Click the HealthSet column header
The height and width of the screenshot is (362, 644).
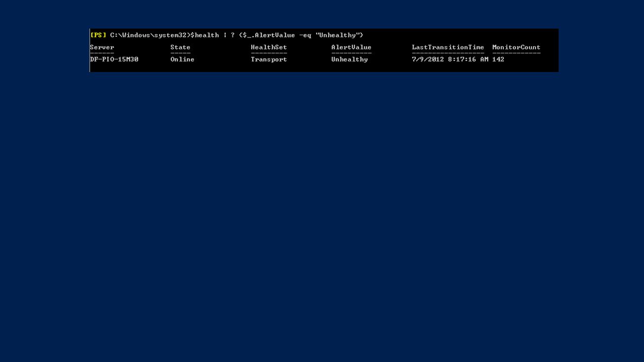click(x=269, y=47)
